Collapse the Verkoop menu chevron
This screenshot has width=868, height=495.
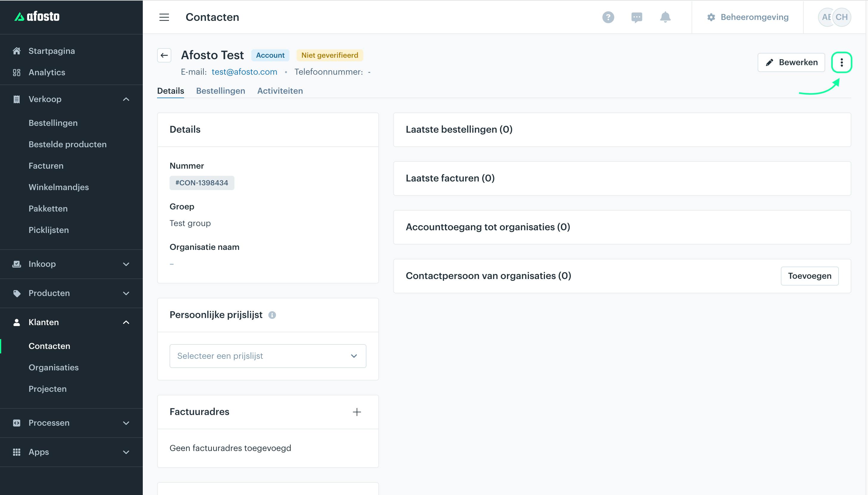[x=126, y=99]
